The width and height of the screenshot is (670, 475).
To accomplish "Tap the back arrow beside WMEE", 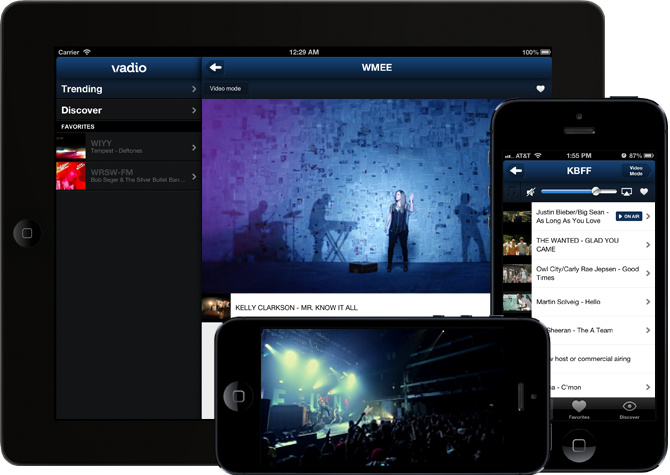I will click(215, 68).
